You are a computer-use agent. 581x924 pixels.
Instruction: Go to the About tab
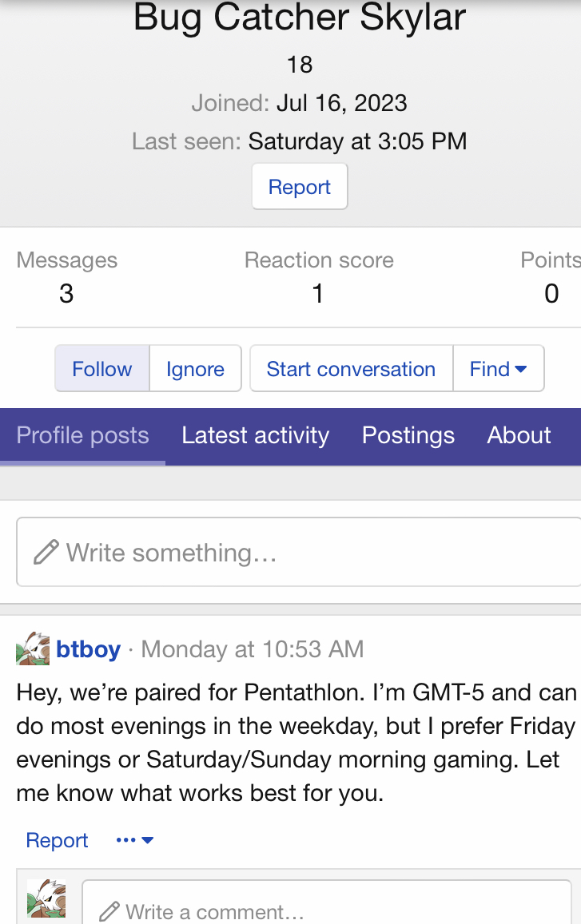click(x=519, y=435)
